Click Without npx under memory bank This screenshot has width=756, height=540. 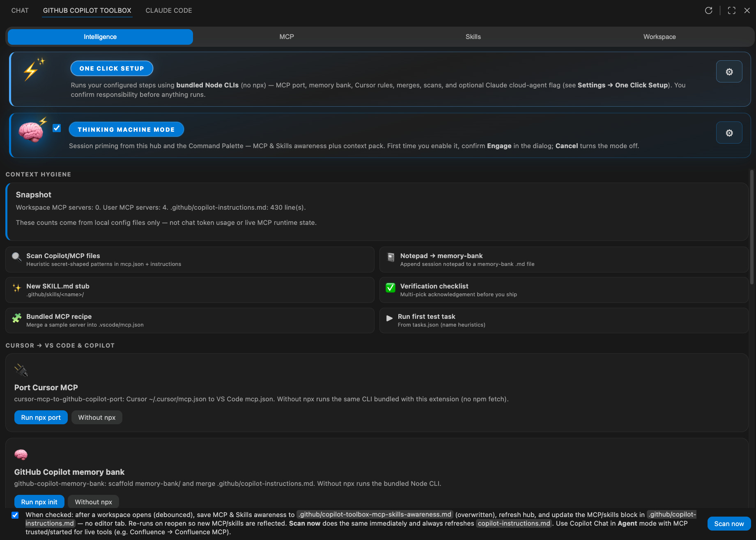point(93,502)
